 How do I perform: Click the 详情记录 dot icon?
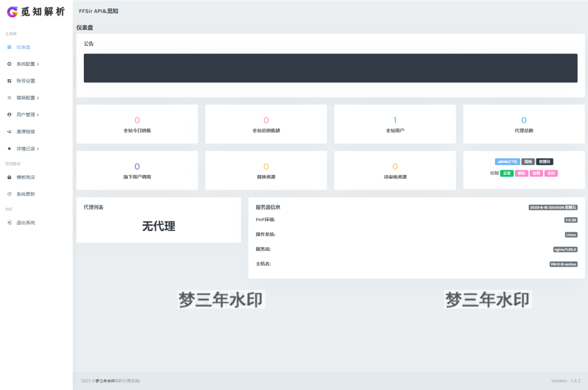point(9,149)
